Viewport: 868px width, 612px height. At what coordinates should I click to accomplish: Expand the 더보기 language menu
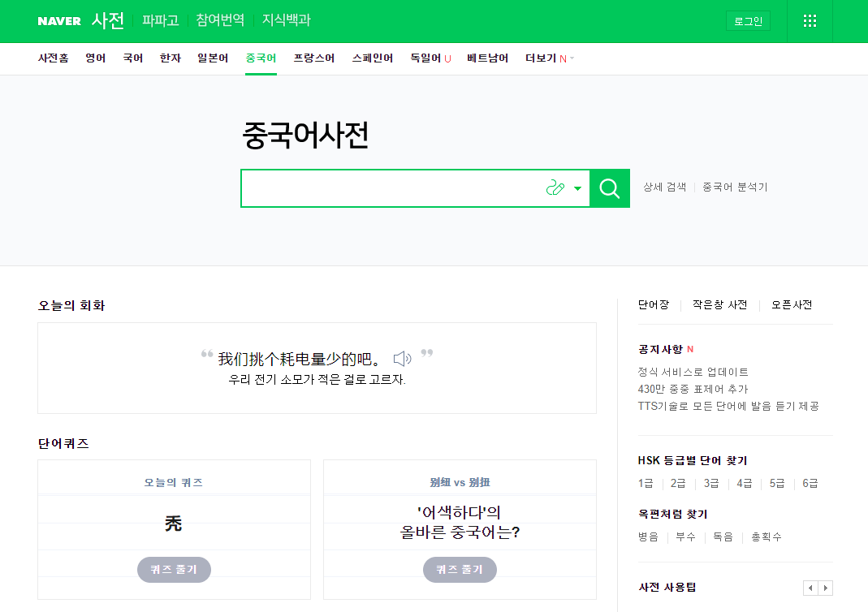point(550,58)
